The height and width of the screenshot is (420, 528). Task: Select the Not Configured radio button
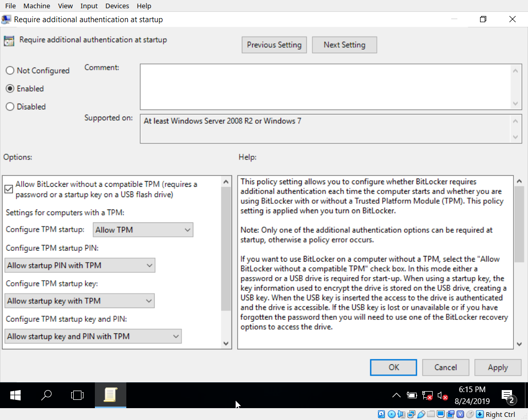[x=10, y=71]
